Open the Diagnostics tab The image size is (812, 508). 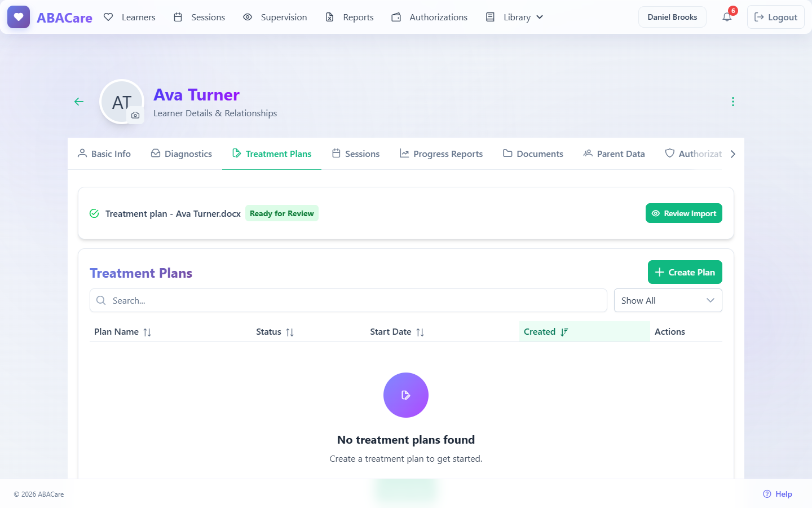(182, 154)
